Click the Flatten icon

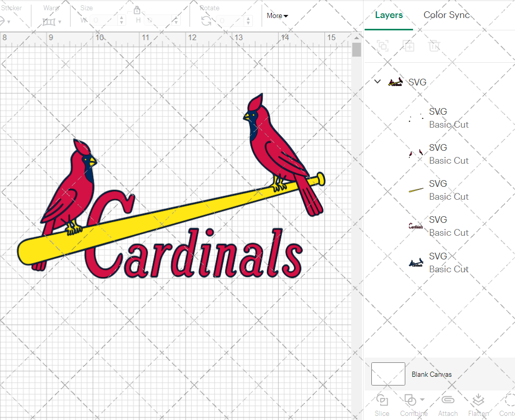pyautogui.click(x=478, y=400)
